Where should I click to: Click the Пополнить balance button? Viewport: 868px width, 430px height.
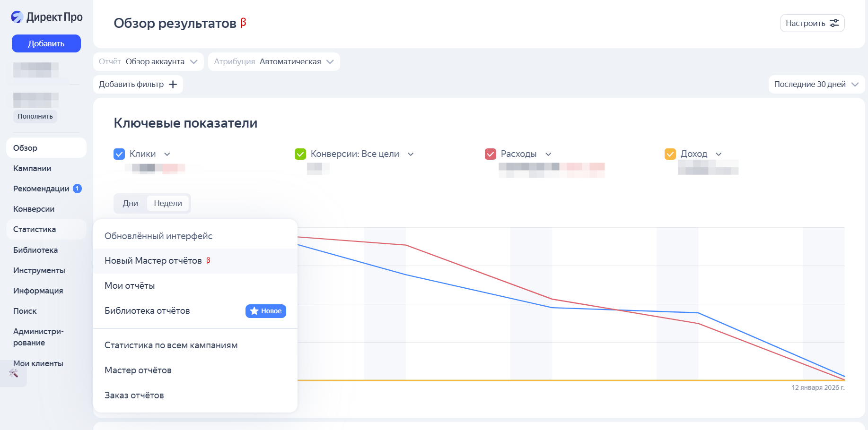coord(35,116)
